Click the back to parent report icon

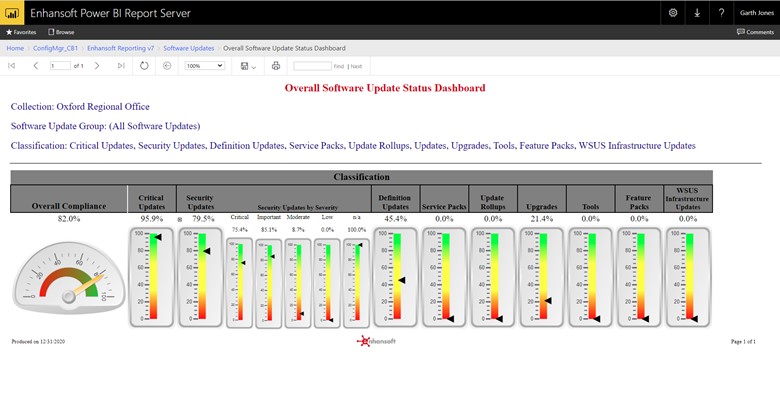(167, 65)
